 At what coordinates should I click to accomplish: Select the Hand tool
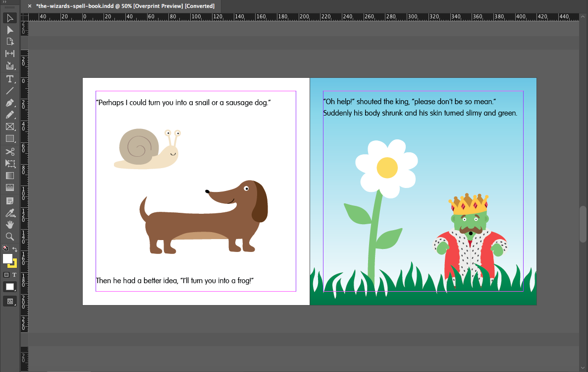tap(10, 225)
